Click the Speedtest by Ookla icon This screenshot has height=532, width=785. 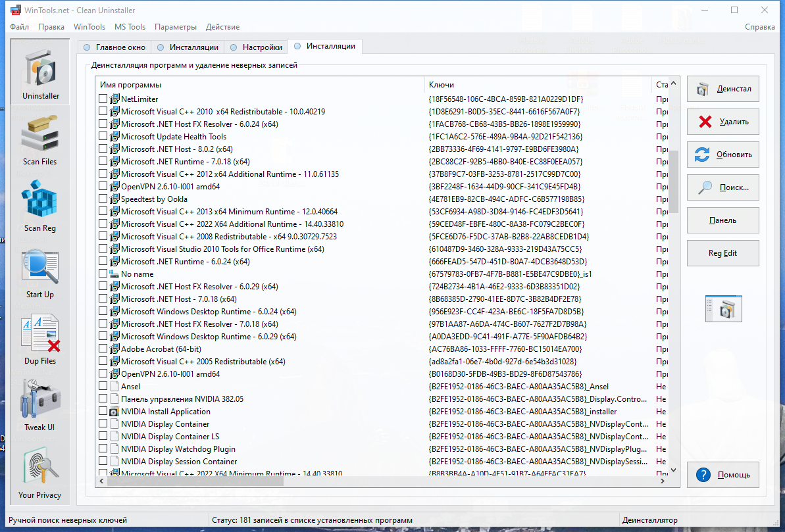[x=114, y=199]
